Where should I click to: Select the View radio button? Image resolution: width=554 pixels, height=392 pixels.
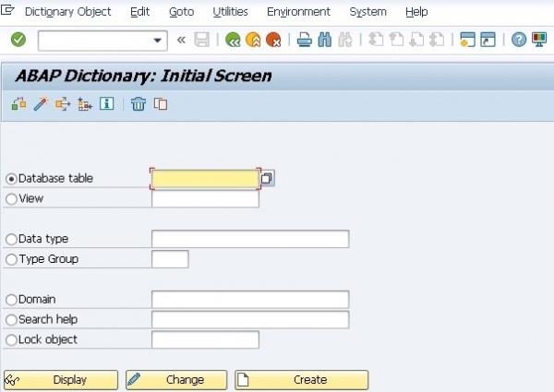pos(11,199)
